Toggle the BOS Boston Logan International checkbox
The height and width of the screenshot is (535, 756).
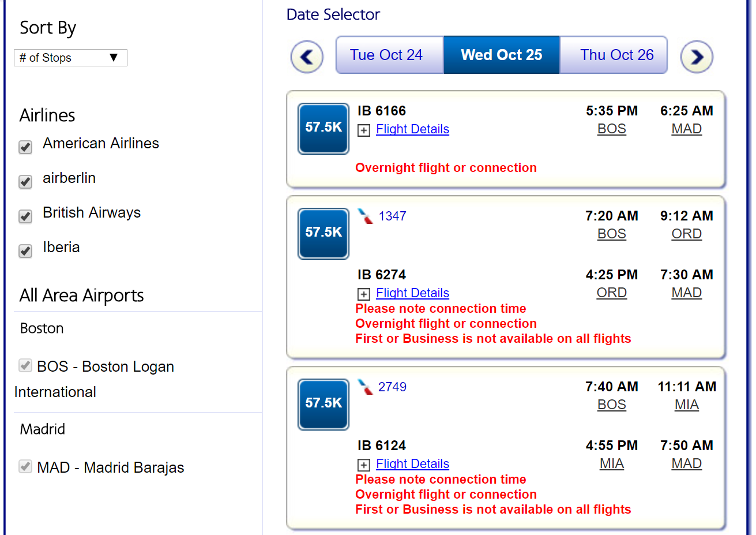(25, 365)
